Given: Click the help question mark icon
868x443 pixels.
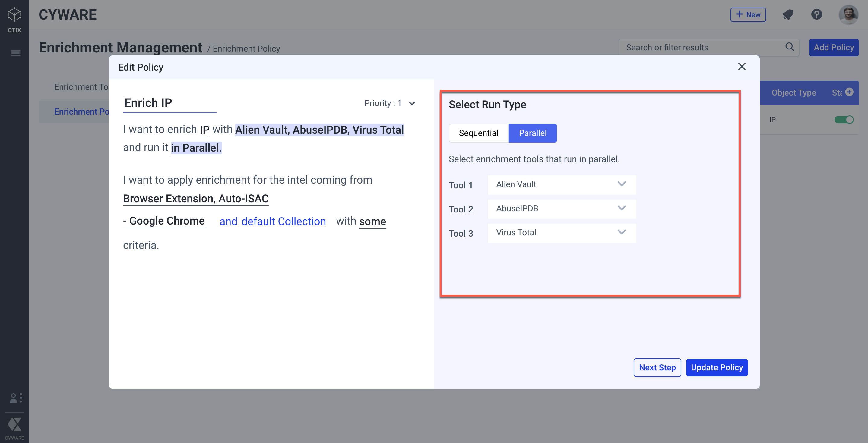Looking at the screenshot, I should pos(816,14).
